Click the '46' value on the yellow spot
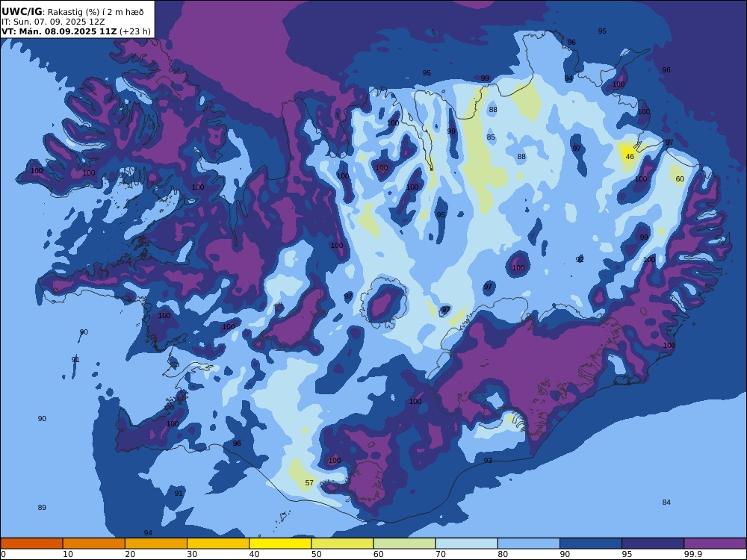The width and height of the screenshot is (747, 560). pyautogui.click(x=630, y=157)
